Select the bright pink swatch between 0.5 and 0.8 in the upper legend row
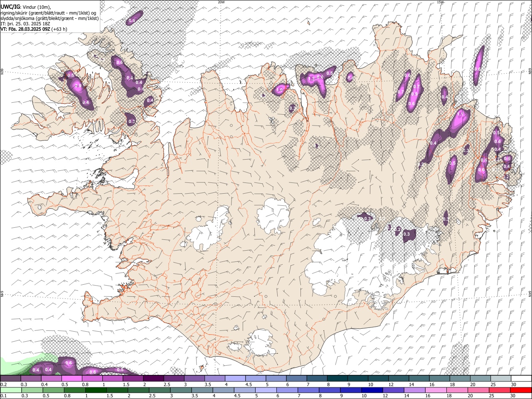Screen dimensions: 532x399 (72, 378)
